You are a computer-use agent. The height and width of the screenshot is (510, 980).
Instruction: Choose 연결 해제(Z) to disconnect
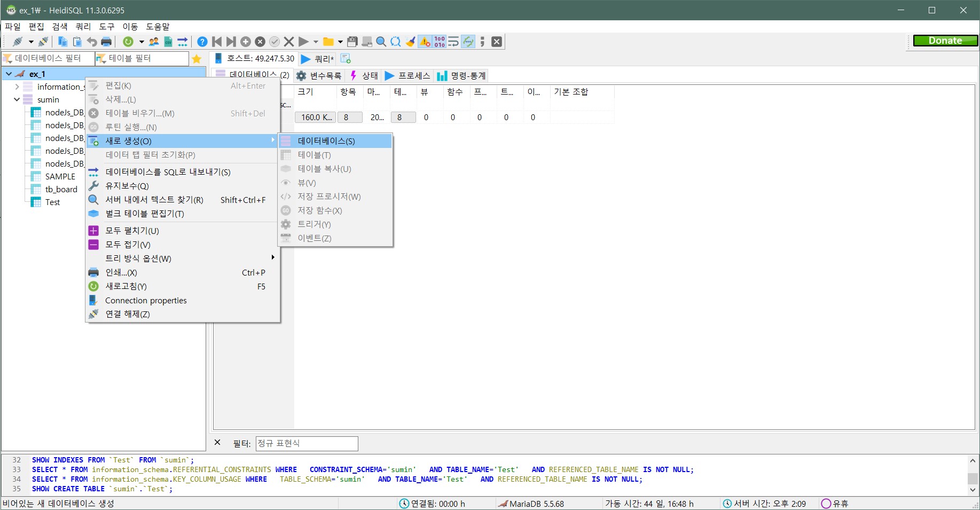click(183, 314)
